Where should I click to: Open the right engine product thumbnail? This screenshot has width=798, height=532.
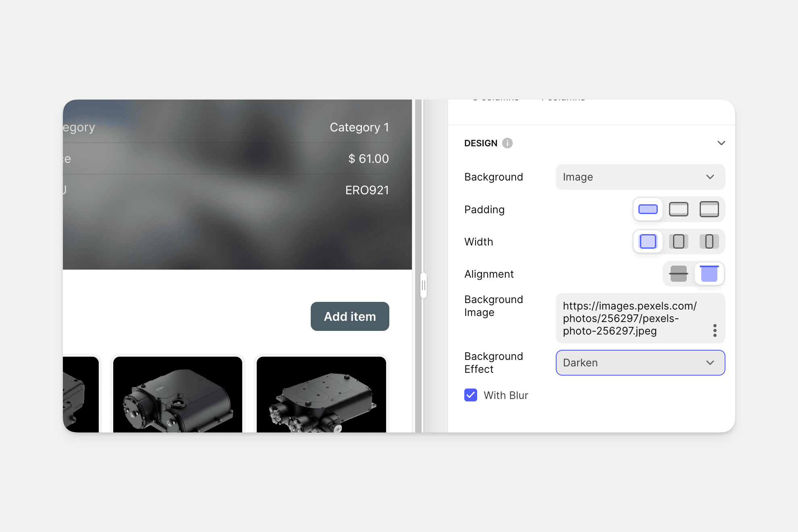(321, 394)
